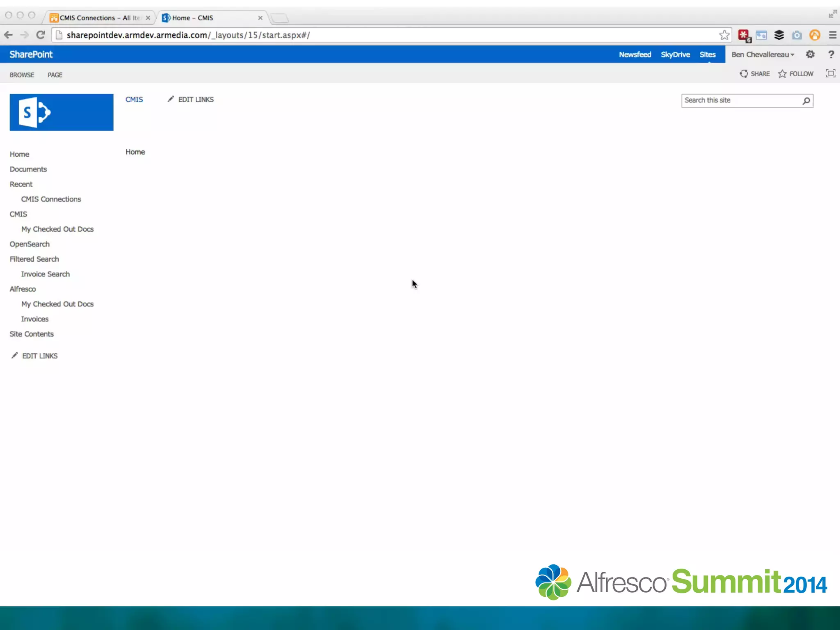Open SharePoint settings gear

click(810, 54)
